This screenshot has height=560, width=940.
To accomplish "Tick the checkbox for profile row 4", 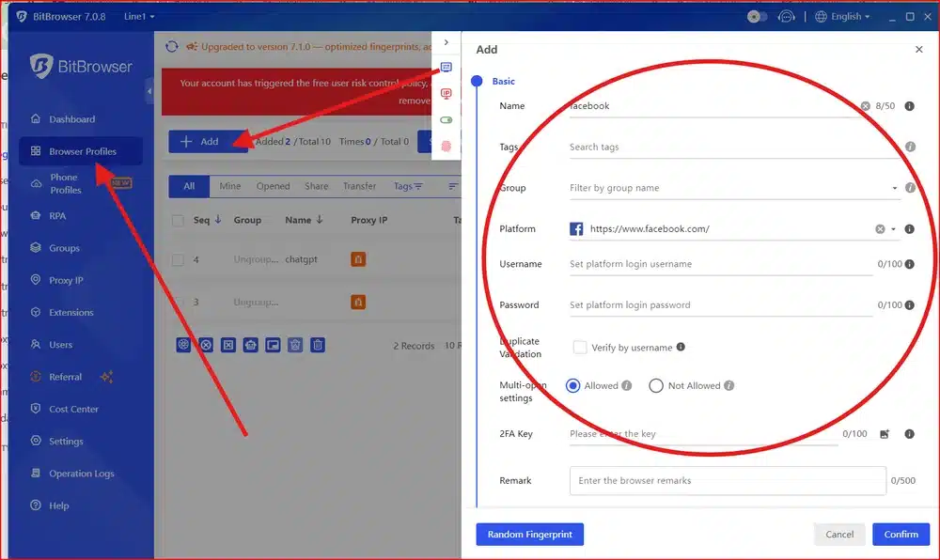I will [x=177, y=257].
